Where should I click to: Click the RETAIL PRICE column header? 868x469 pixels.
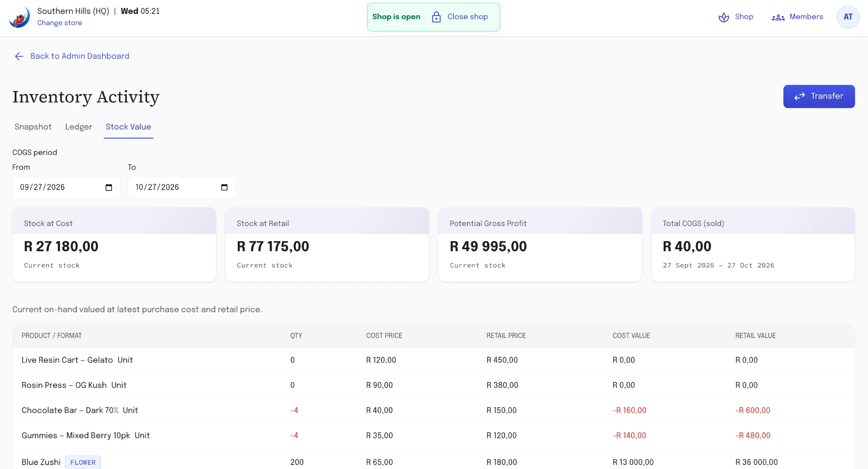506,336
